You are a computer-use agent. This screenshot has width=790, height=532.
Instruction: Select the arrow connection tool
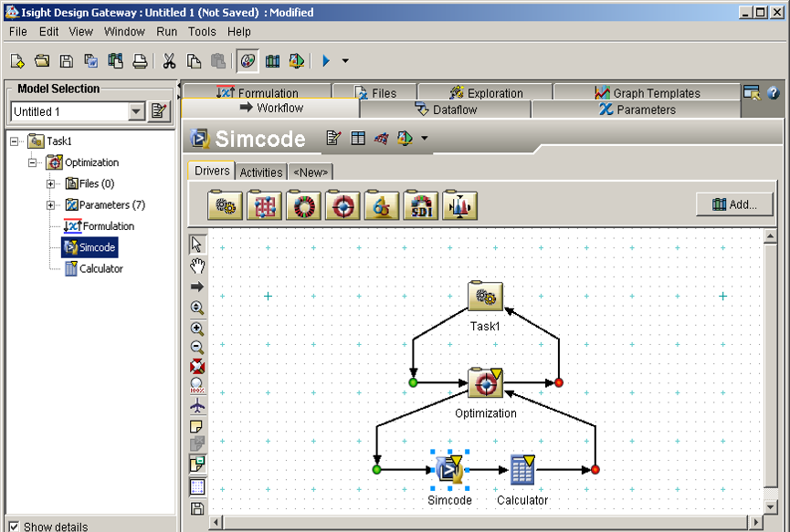click(197, 287)
